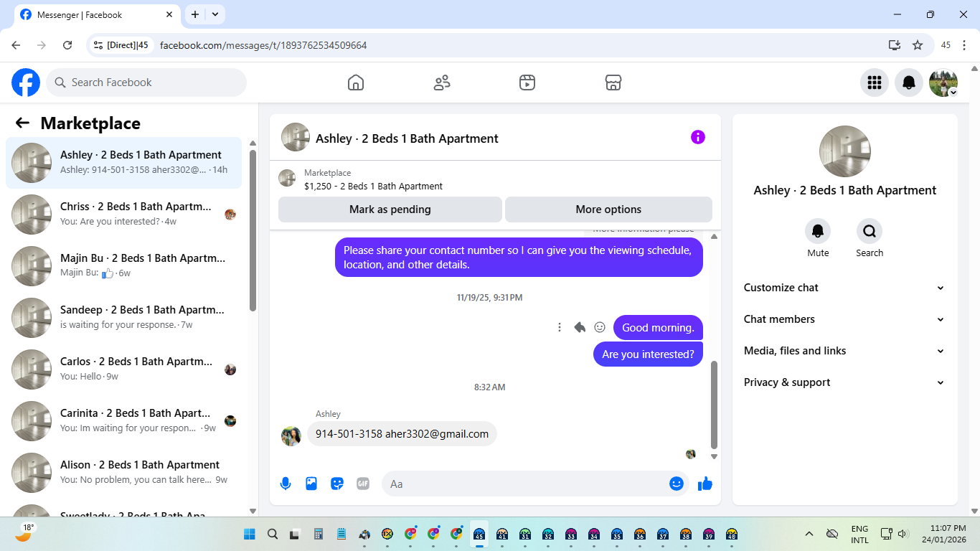This screenshot has height=551, width=980.
Task: Click the Ashley contact info message bubble
Action: [x=402, y=434]
